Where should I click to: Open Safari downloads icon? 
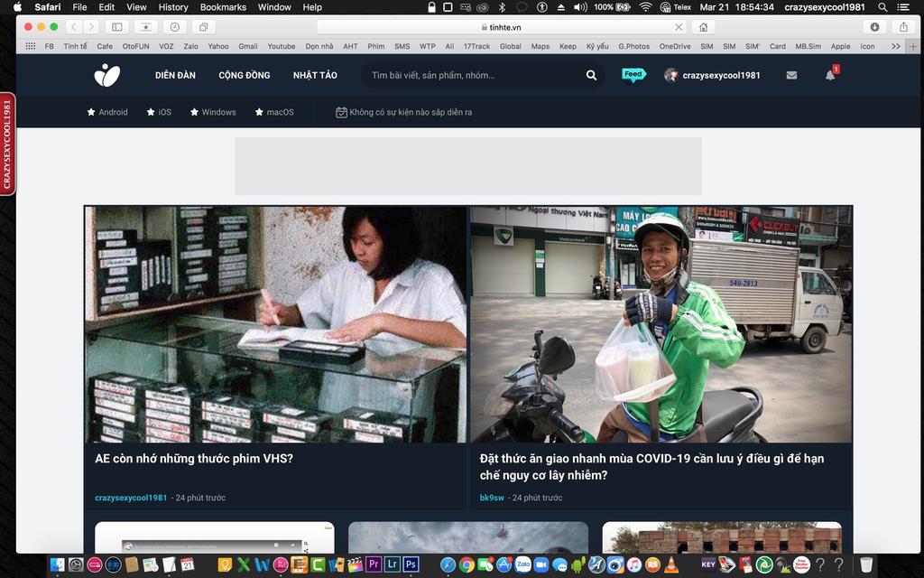[874, 27]
